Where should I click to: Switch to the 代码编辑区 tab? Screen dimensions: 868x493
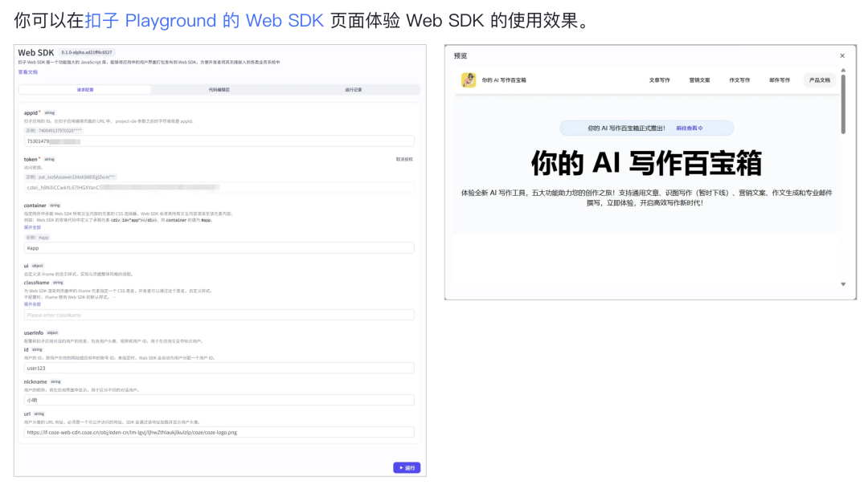tap(219, 90)
